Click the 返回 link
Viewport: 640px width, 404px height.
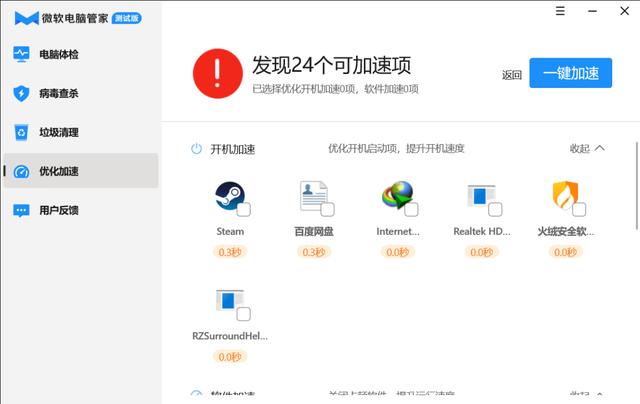[x=511, y=75]
